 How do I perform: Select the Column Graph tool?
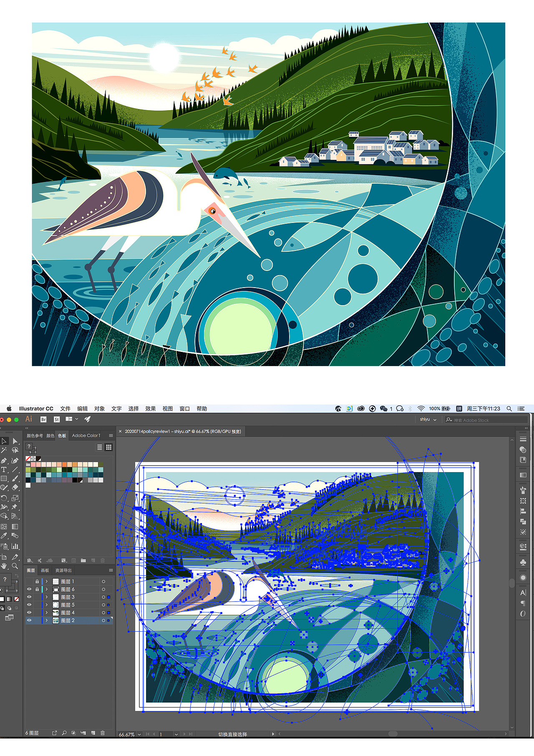pyautogui.click(x=15, y=546)
